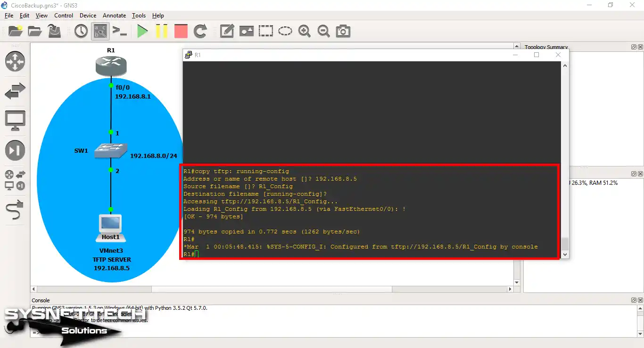Suspend all devices using the yellow pause icon
Image resolution: width=644 pixels, height=348 pixels.
161,31
